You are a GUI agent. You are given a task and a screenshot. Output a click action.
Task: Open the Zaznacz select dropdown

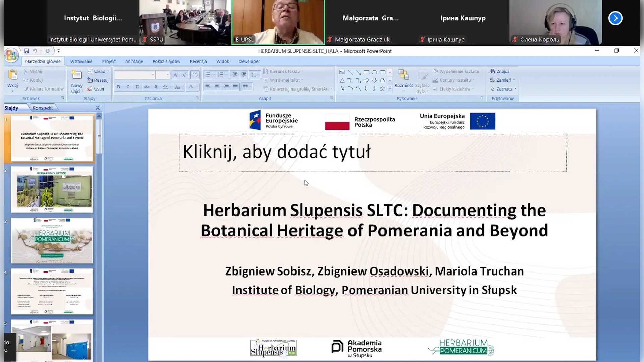[503, 89]
